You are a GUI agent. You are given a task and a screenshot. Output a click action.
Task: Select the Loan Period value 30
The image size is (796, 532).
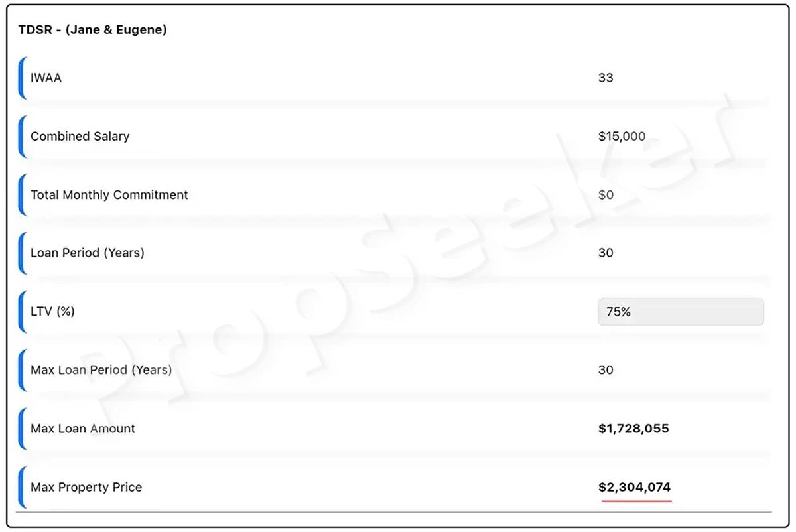click(606, 253)
